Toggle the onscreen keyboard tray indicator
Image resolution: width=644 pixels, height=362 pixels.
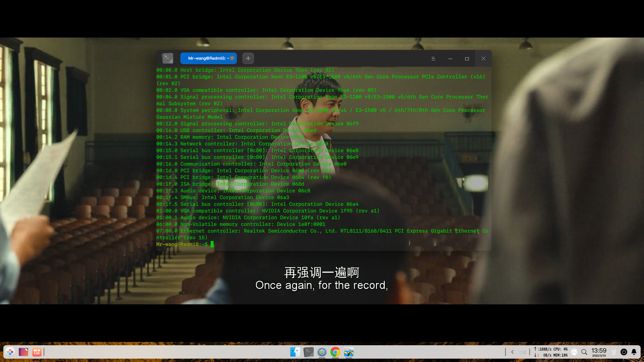tap(523, 352)
